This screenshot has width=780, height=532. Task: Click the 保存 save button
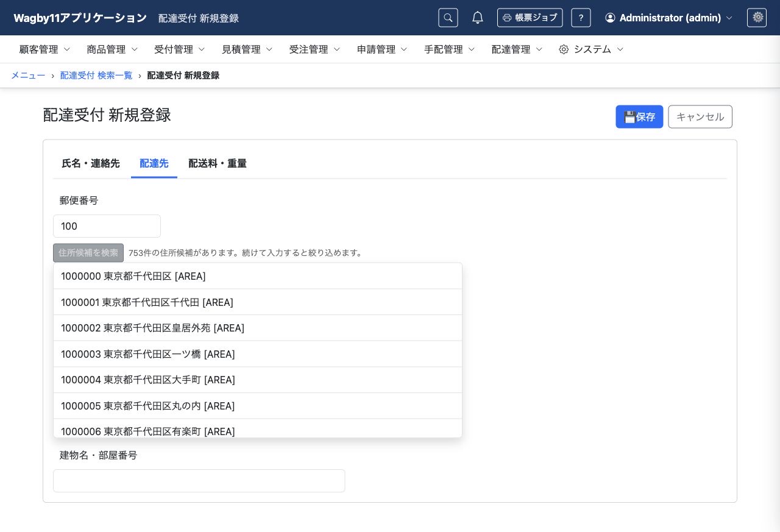pos(639,117)
